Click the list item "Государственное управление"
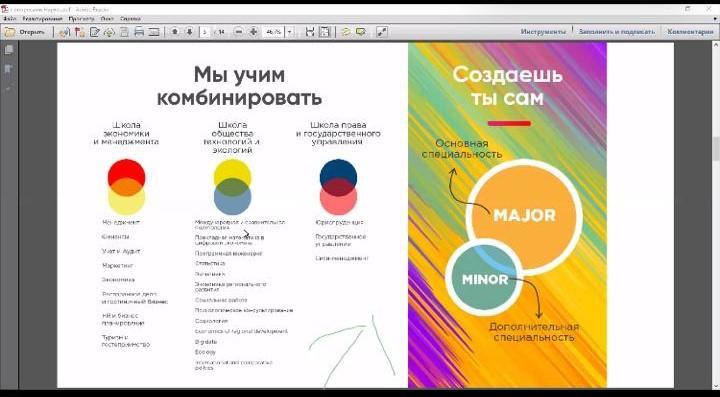The height and width of the screenshot is (397, 720). 340,240
